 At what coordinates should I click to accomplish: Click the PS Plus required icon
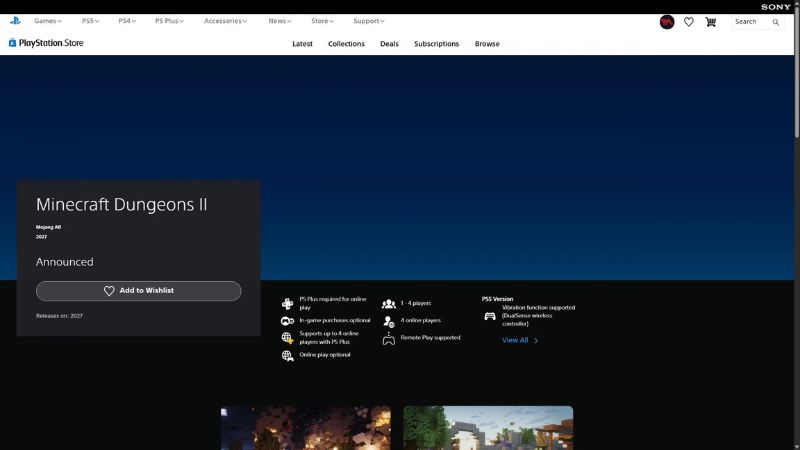click(287, 304)
